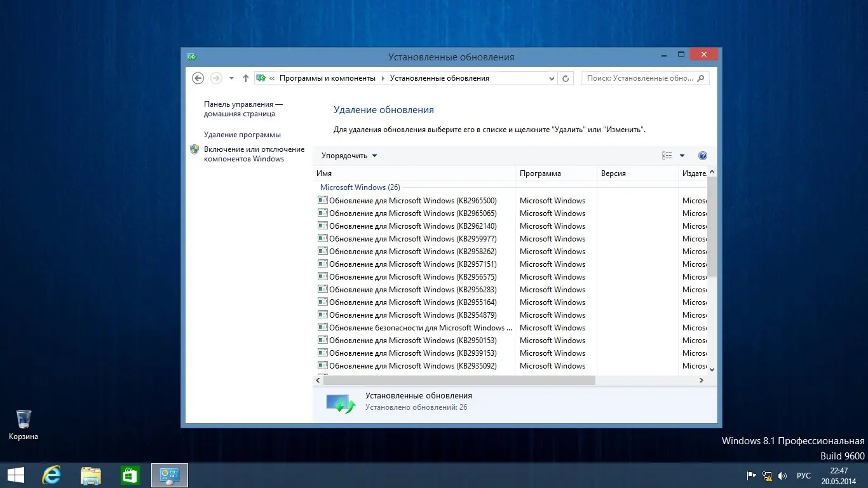The height and width of the screenshot is (488, 868).
Task: Click inside the search field
Action: [x=642, y=78]
